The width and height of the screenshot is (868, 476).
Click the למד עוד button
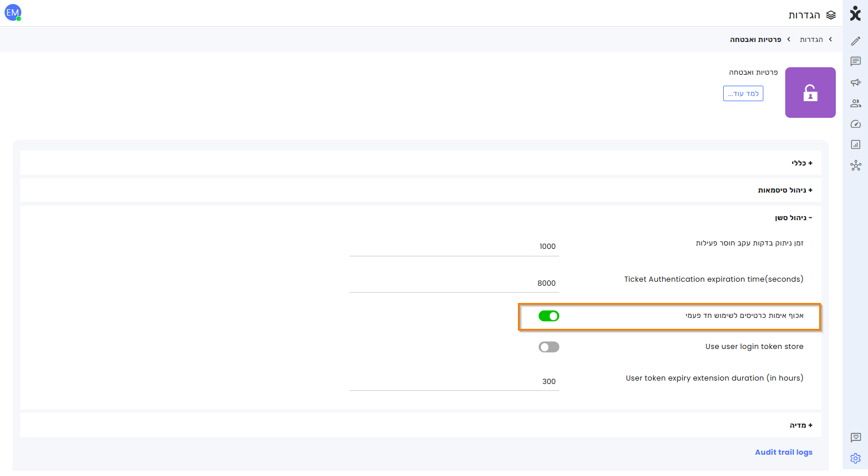pos(743,94)
